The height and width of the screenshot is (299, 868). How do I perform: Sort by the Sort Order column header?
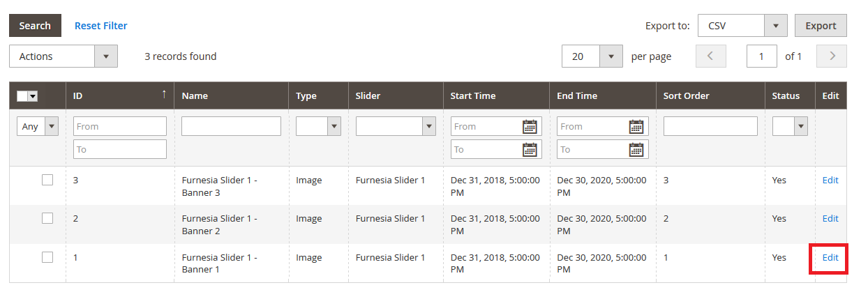click(687, 95)
